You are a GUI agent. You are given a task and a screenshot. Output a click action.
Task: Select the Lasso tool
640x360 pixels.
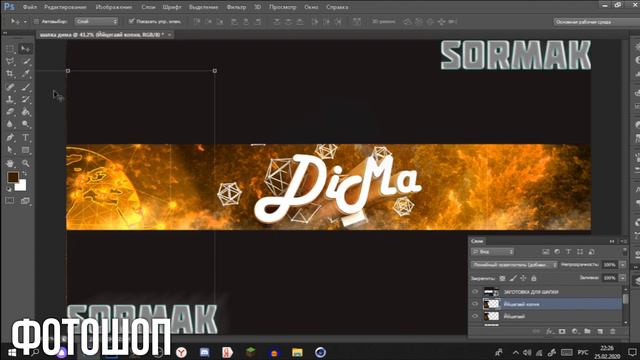10,62
